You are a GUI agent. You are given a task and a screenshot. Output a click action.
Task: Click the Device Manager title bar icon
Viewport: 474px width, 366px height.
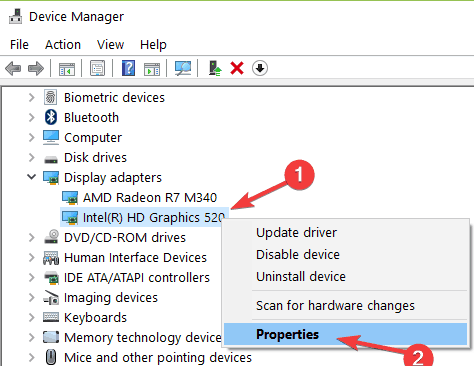click(15, 16)
